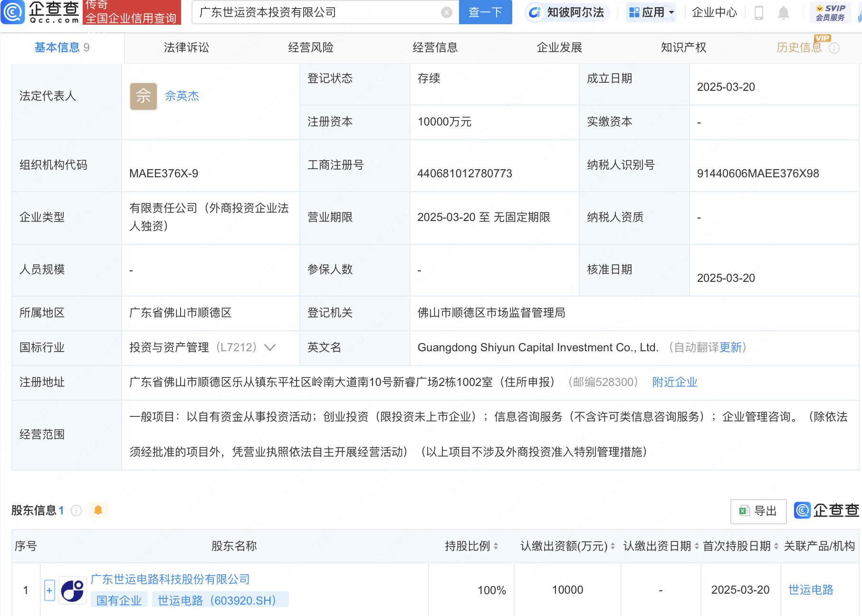862x616 pixels.
Task: Click info icon next to 股东信息
Action: coord(76,510)
